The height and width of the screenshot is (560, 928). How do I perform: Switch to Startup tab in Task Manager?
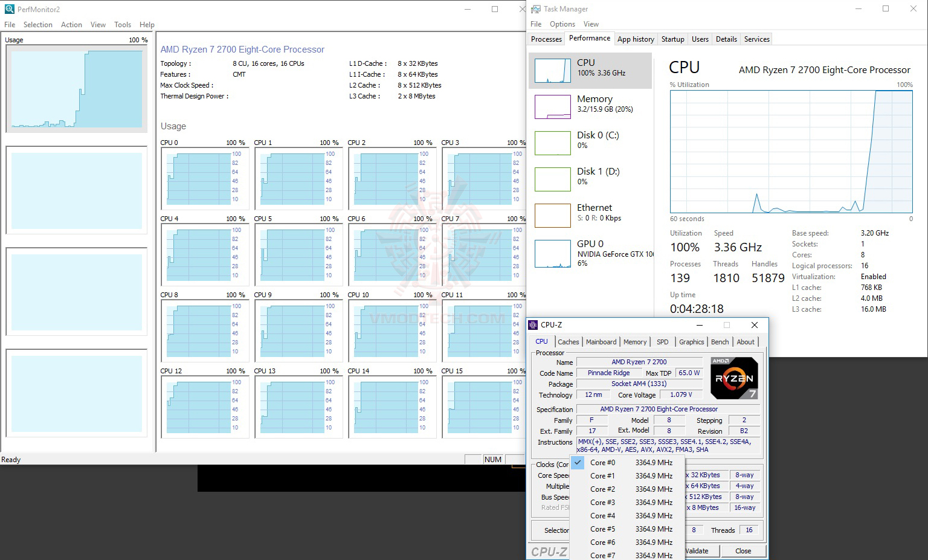672,39
